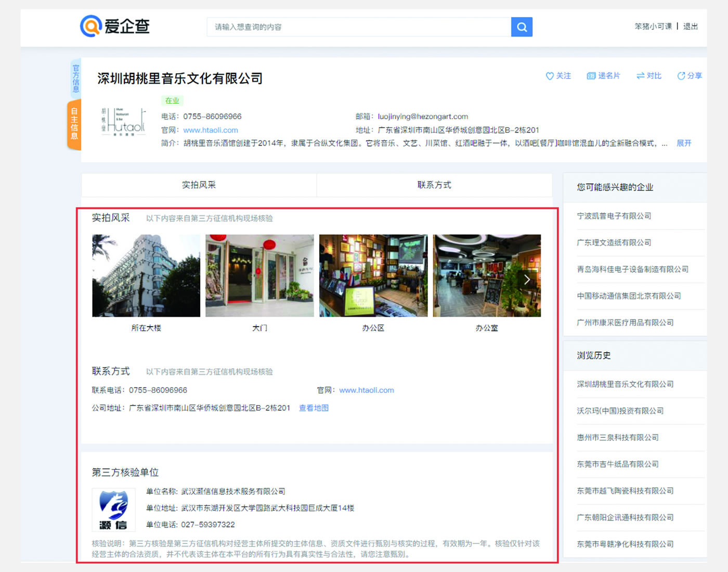The width and height of the screenshot is (728, 572).
Task: Switch to the 实拍风采 tab
Action: point(199,185)
